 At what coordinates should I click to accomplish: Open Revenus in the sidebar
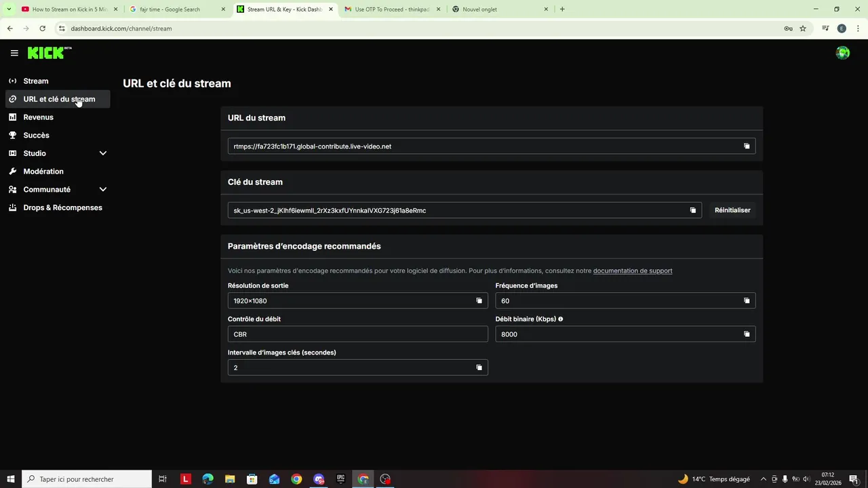(x=58, y=117)
